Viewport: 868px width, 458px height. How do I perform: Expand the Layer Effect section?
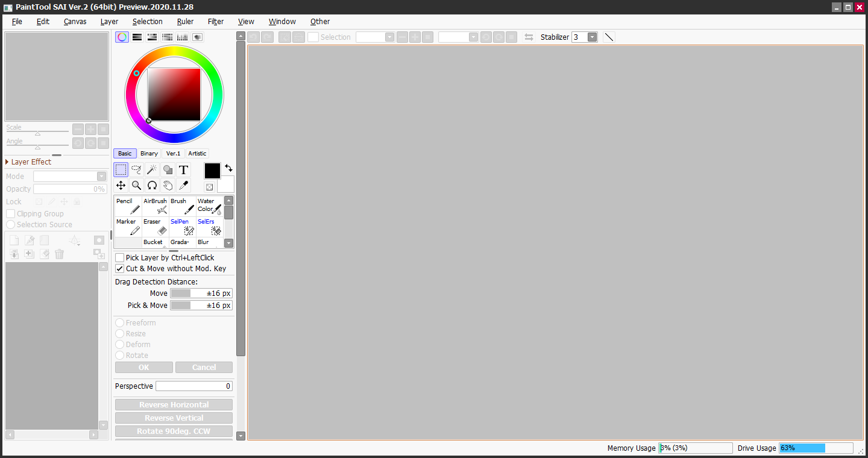pos(7,162)
